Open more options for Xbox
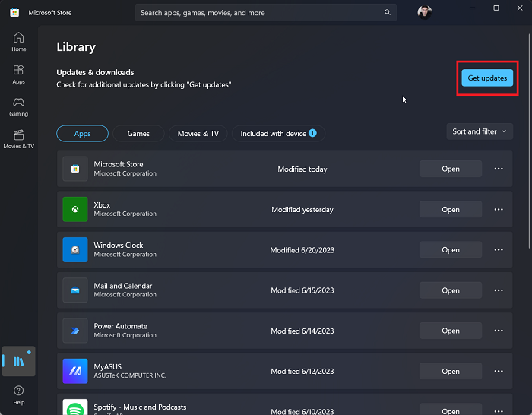The width and height of the screenshot is (532, 415). coord(499,209)
